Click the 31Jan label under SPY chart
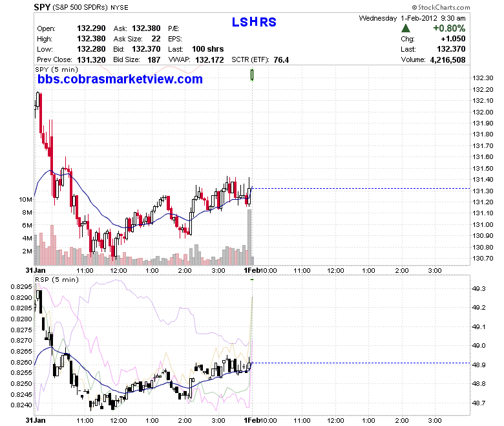This screenshot has height=426, width=504. (36, 270)
